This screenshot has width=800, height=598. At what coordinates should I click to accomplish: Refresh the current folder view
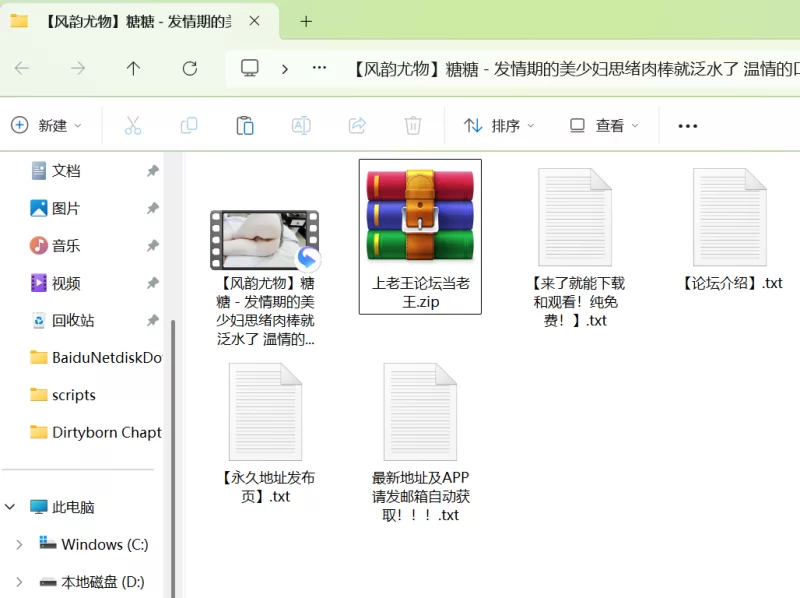189,68
